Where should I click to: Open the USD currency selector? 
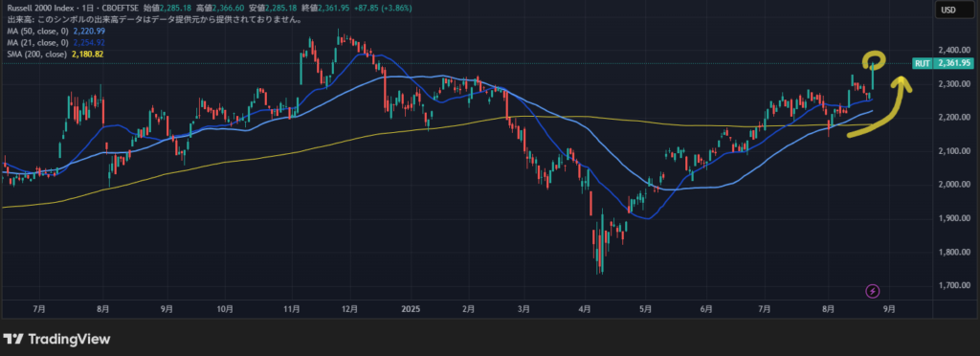click(953, 10)
